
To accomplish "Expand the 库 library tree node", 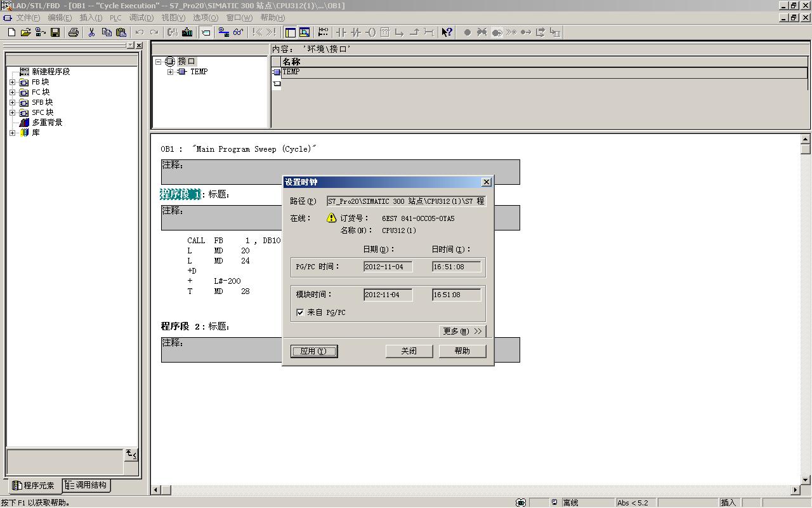I will 12,133.
